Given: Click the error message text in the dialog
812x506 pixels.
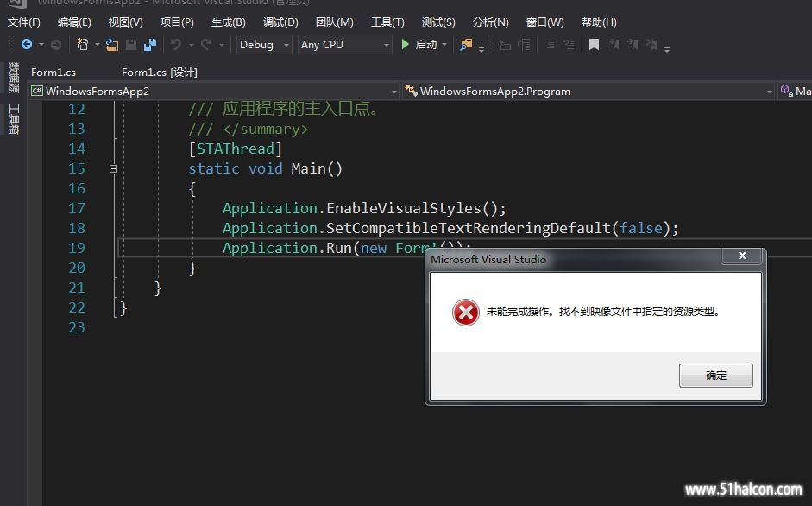Looking at the screenshot, I should pyautogui.click(x=603, y=312).
